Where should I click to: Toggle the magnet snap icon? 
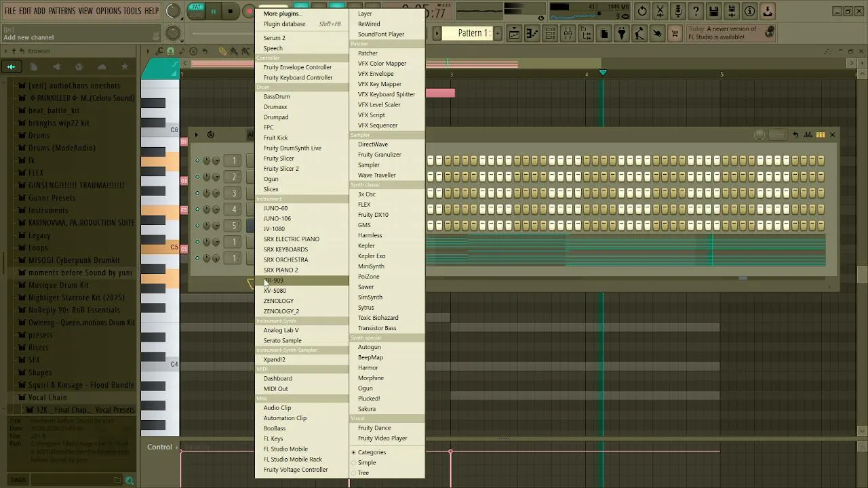point(170,52)
